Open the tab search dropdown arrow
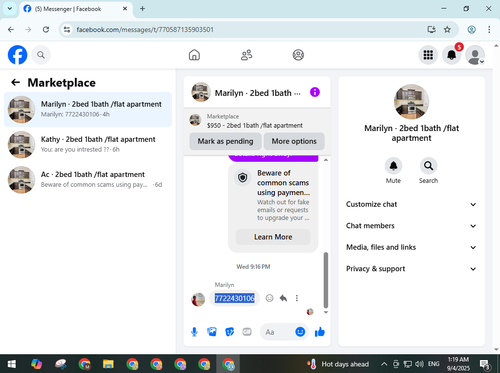500x373 pixels. 10,9
